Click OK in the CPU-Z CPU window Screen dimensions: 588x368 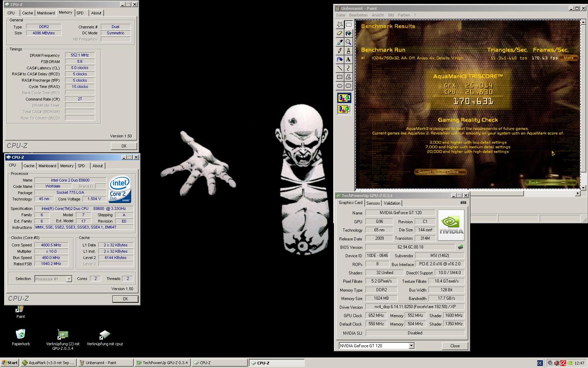[125, 299]
